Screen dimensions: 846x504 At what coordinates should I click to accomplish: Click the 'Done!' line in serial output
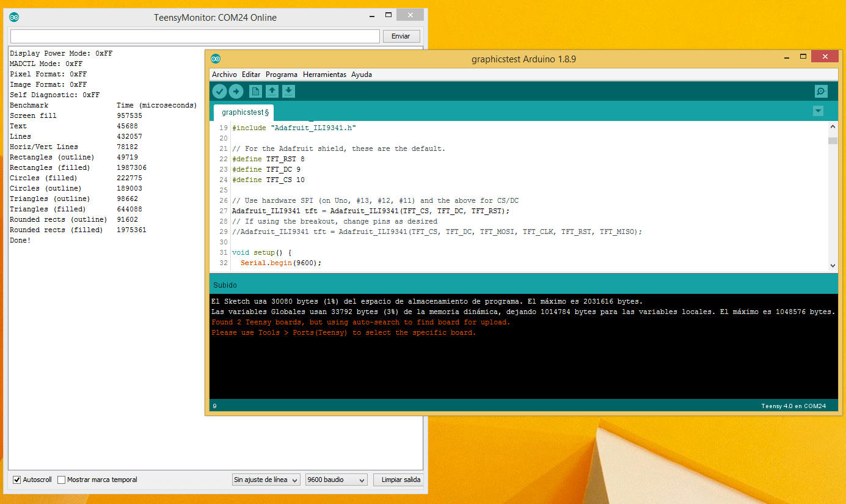coord(20,240)
